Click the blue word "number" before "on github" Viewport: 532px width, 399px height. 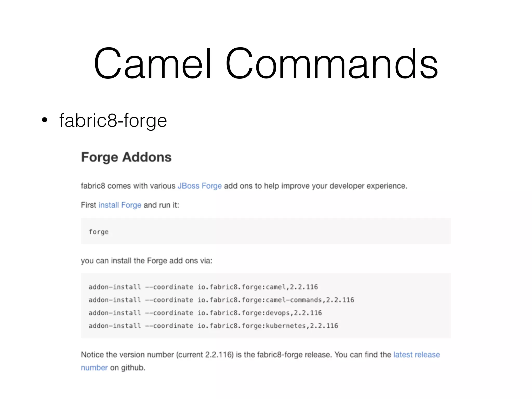coord(94,368)
